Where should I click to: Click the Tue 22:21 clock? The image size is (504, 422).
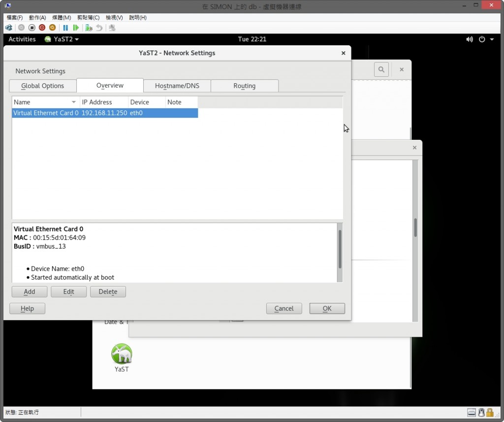pyautogui.click(x=252, y=39)
